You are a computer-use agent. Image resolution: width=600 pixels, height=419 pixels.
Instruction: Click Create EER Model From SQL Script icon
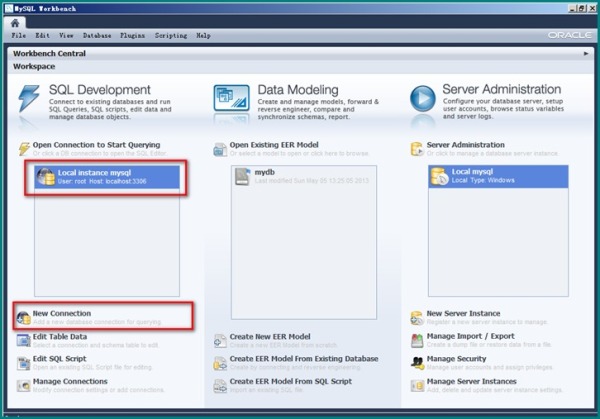tap(220, 386)
